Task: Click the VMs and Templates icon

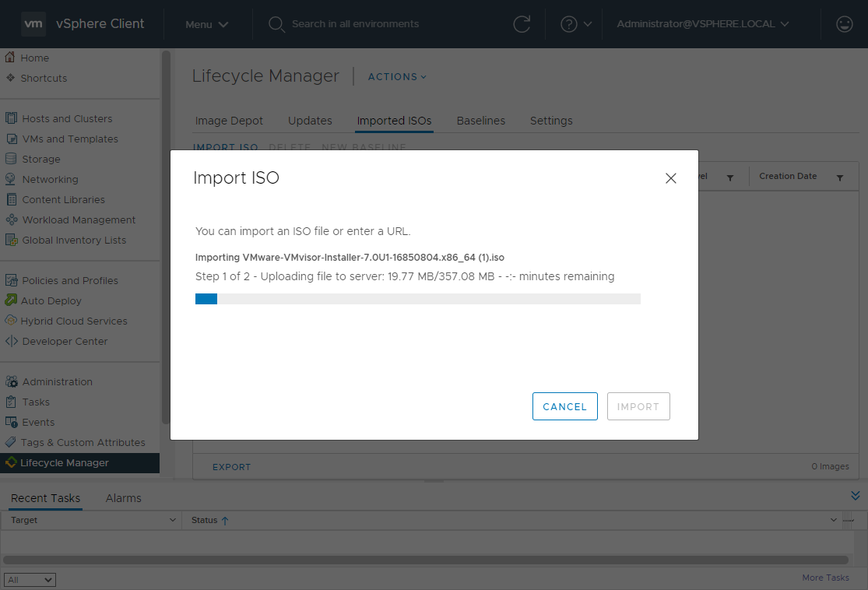Action: [x=11, y=139]
